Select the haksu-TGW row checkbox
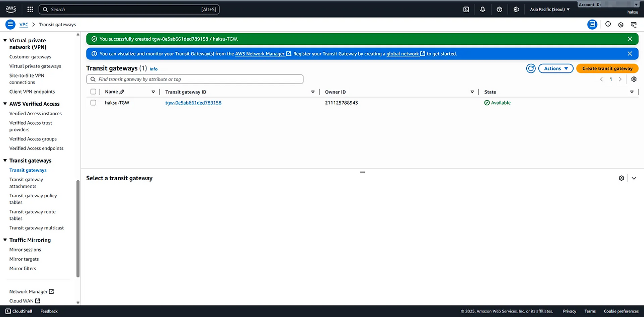The height and width of the screenshot is (317, 644). coord(93,103)
